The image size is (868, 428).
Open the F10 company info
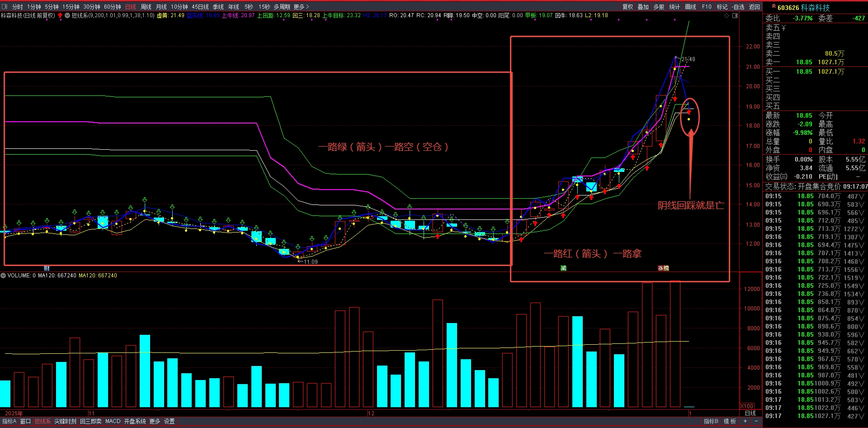click(x=707, y=7)
